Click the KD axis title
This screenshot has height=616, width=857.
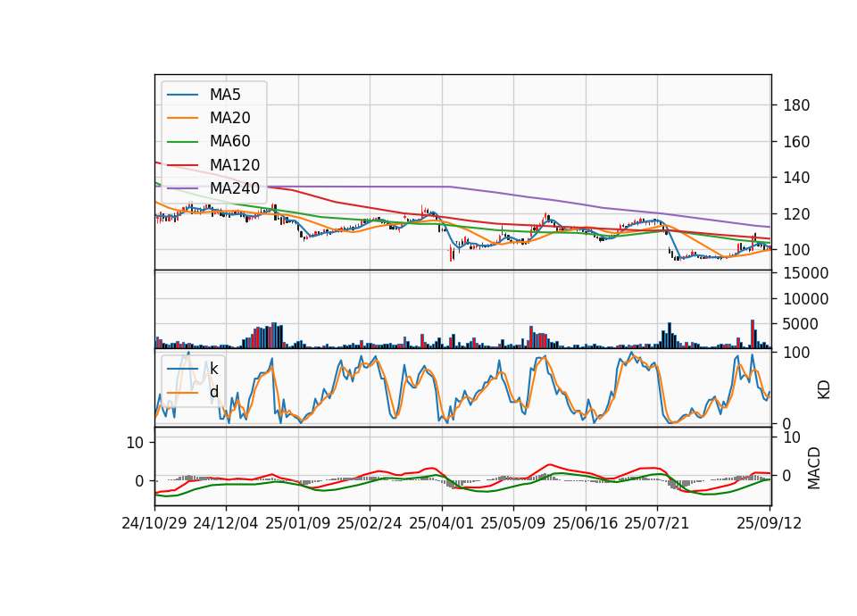824,389
